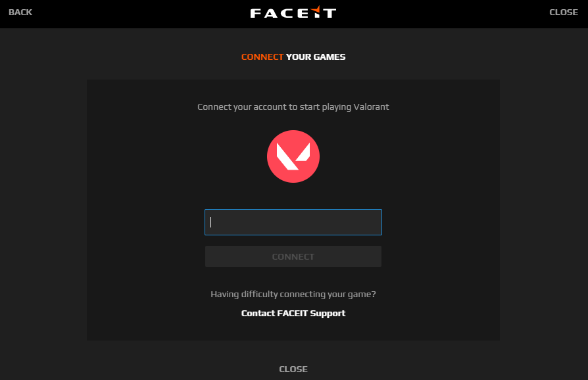Click the 'Connect your account' instruction text
The image size is (588, 380).
point(293,107)
